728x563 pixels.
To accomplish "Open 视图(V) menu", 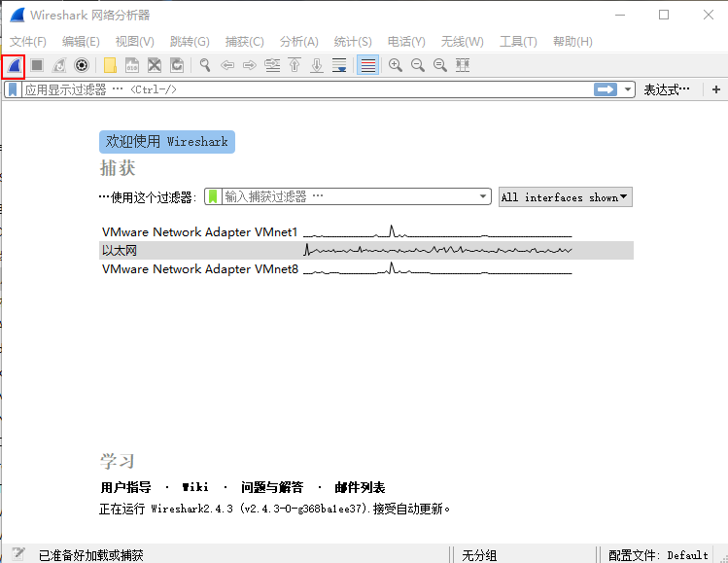I will (135, 42).
